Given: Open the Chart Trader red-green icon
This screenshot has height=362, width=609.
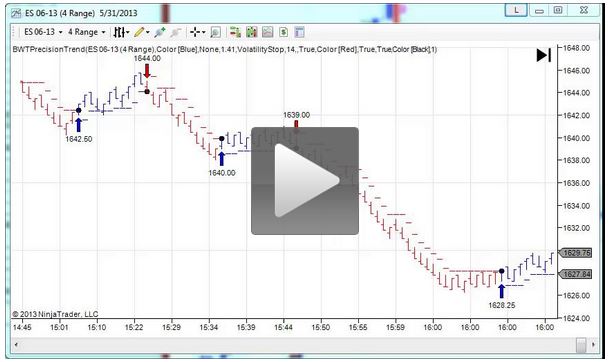Looking at the screenshot, I should point(235,32).
